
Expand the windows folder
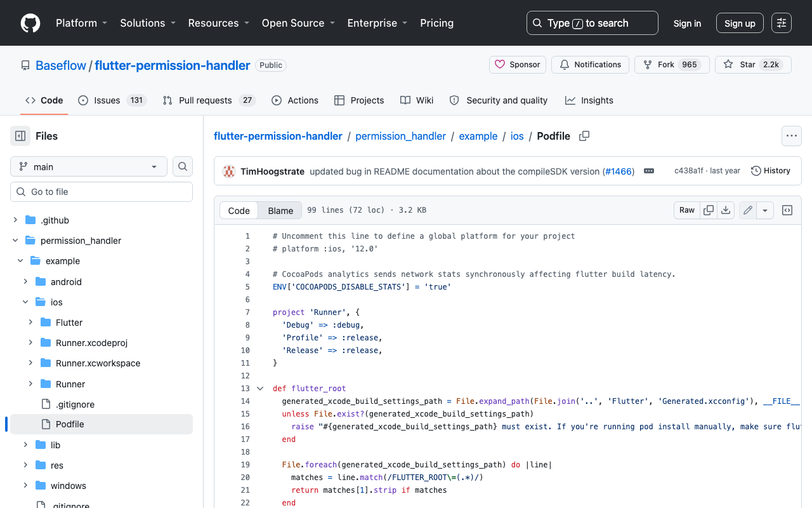pos(25,486)
